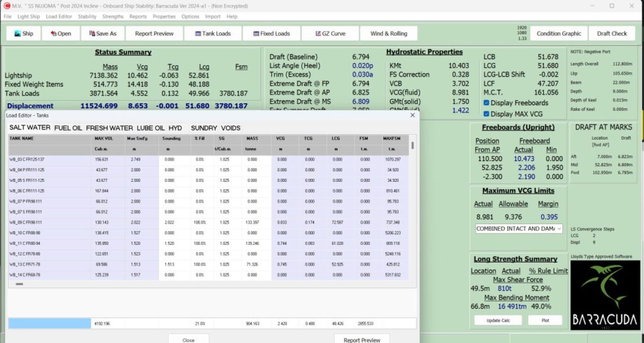This screenshot has width=644, height=343.
Task: Open the Import menu
Action: [x=213, y=16]
